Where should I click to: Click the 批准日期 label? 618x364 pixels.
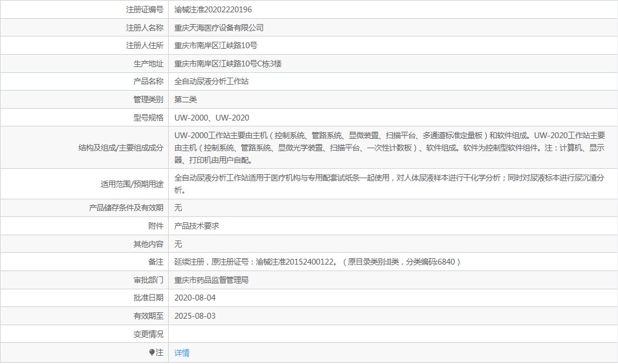[149, 298]
